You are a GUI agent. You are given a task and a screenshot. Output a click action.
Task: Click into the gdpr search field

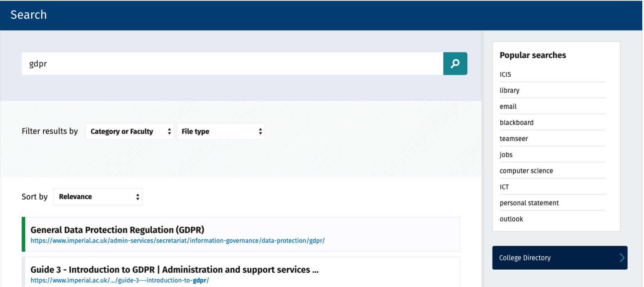(232, 64)
